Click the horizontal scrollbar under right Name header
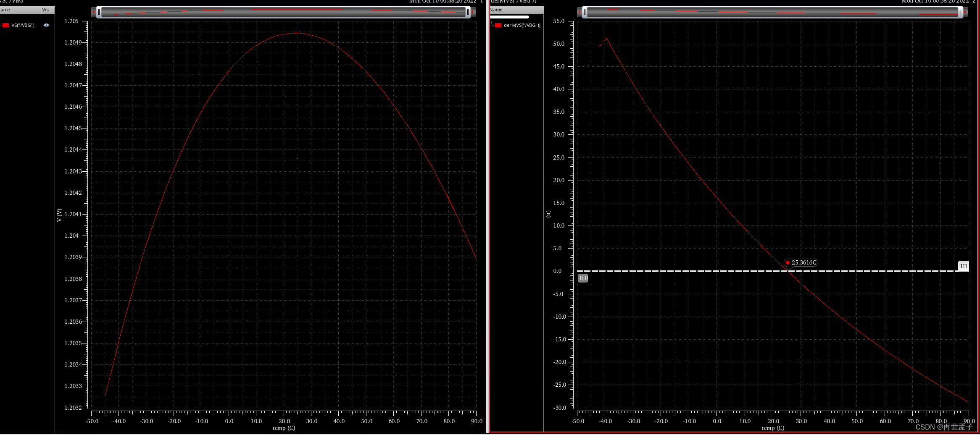The image size is (980, 435). click(x=509, y=17)
